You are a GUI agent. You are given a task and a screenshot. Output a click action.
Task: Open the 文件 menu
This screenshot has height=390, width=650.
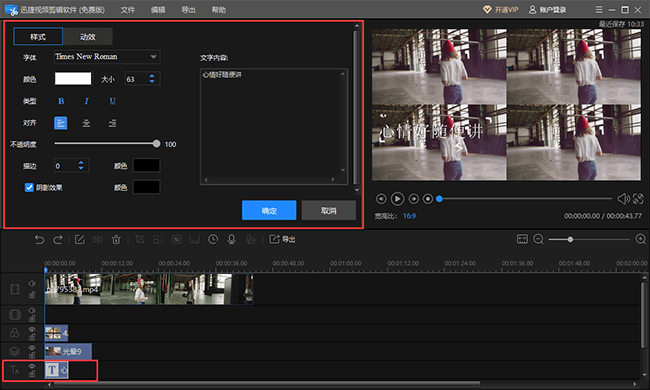click(x=128, y=10)
